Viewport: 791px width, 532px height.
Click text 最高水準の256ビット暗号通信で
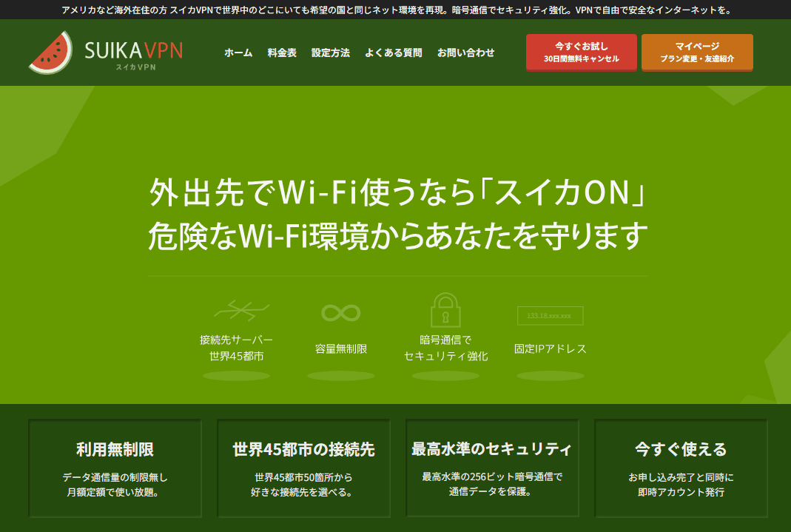tap(492, 477)
